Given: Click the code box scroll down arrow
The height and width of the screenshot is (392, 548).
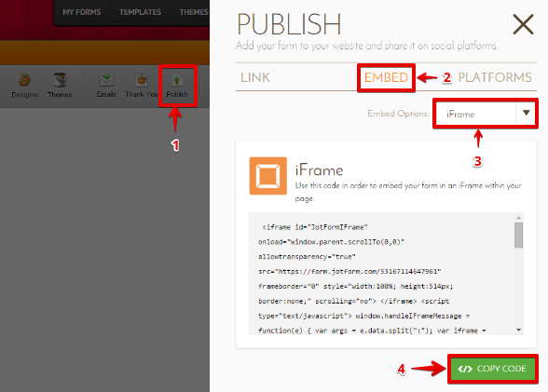Looking at the screenshot, I should click(518, 330).
